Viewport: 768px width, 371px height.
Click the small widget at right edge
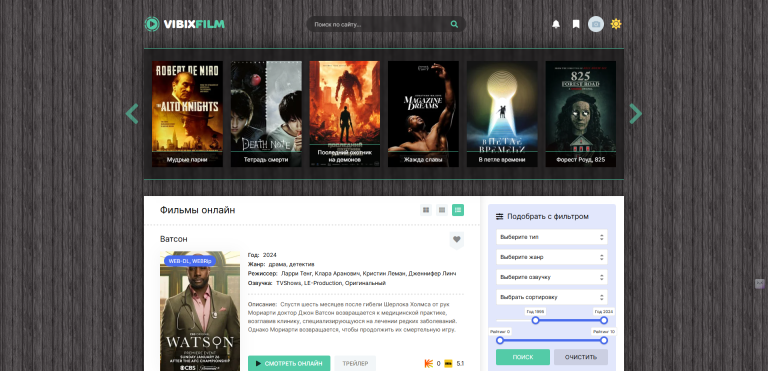[x=760, y=283]
